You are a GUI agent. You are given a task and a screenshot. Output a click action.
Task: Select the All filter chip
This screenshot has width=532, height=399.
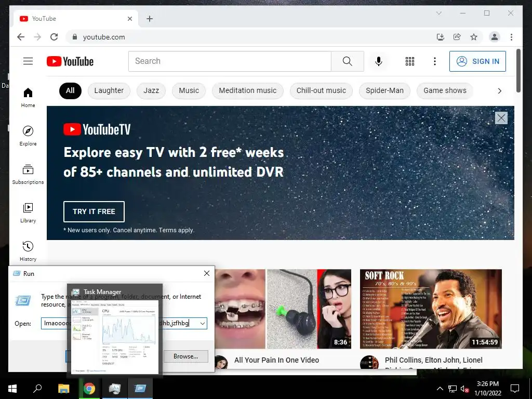70,90
